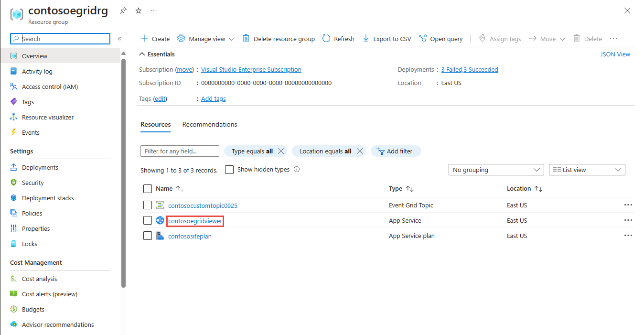
Task: Open the Resource visualizer page
Action: 48,117
